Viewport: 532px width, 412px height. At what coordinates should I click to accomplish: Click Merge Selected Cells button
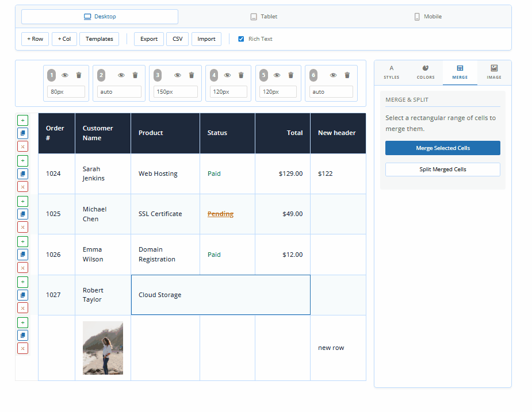(x=443, y=148)
